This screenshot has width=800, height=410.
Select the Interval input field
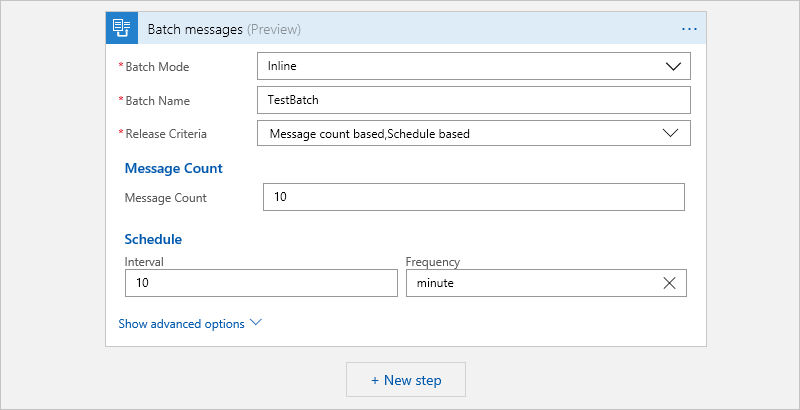click(x=261, y=283)
